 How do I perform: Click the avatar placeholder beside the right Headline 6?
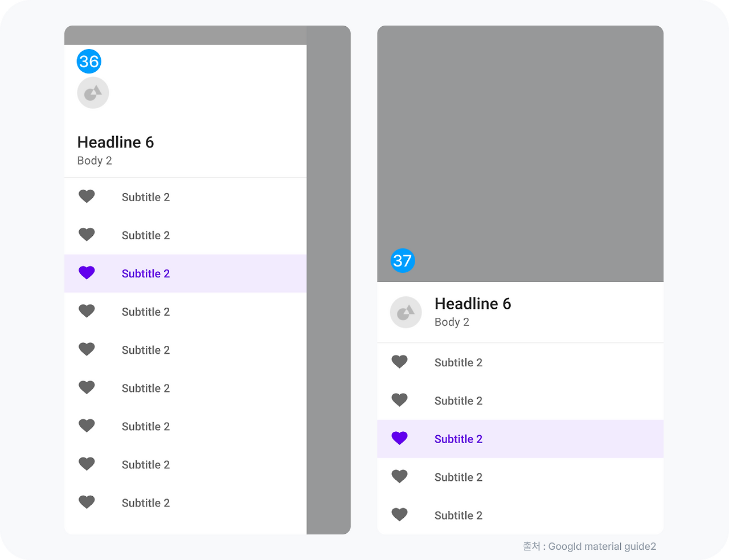tap(406, 312)
